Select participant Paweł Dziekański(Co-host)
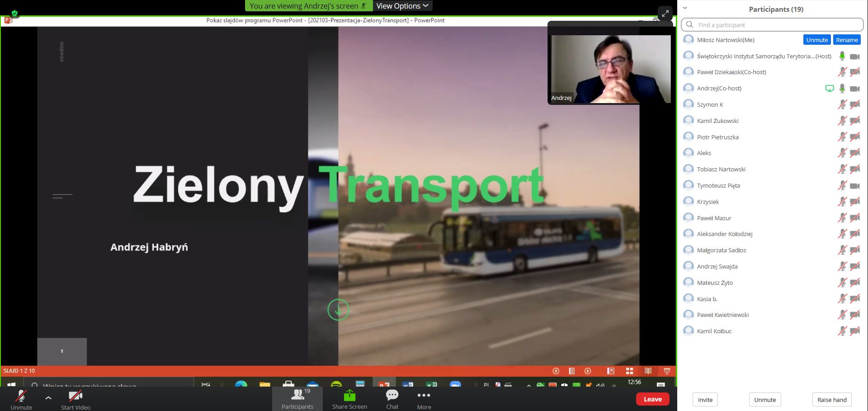The width and height of the screenshot is (868, 411). 731,72
